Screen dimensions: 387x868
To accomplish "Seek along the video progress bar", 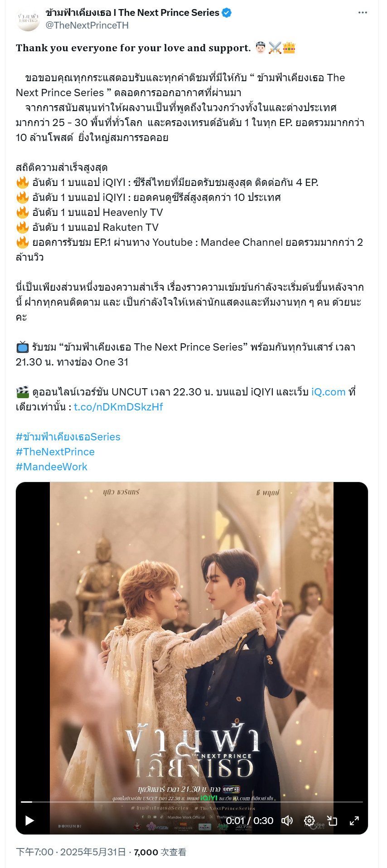I will (192, 802).
